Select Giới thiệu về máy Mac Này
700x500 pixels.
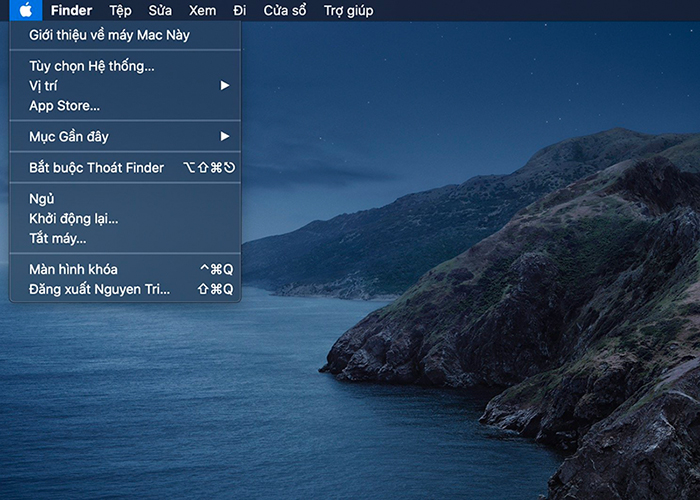pyautogui.click(x=125, y=35)
